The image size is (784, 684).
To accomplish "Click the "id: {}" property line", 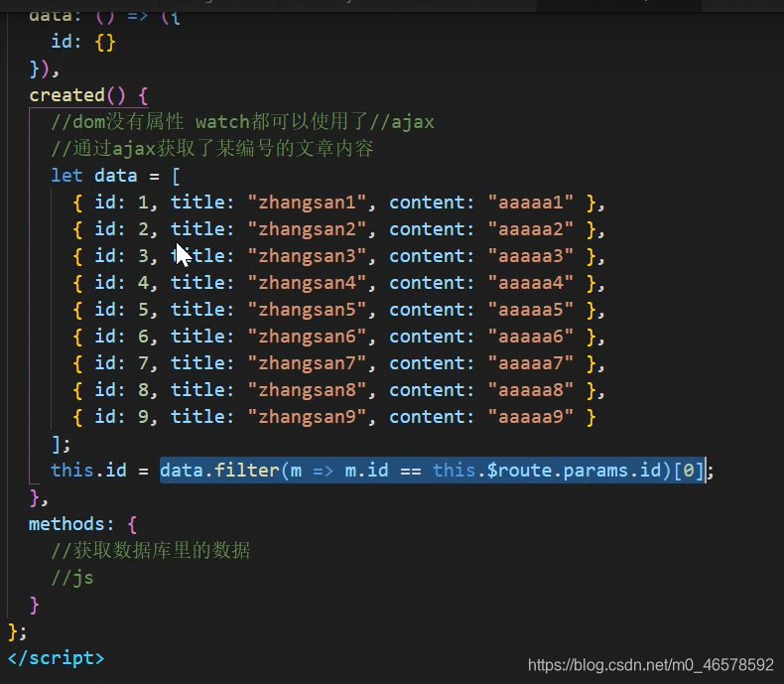I will [83, 42].
